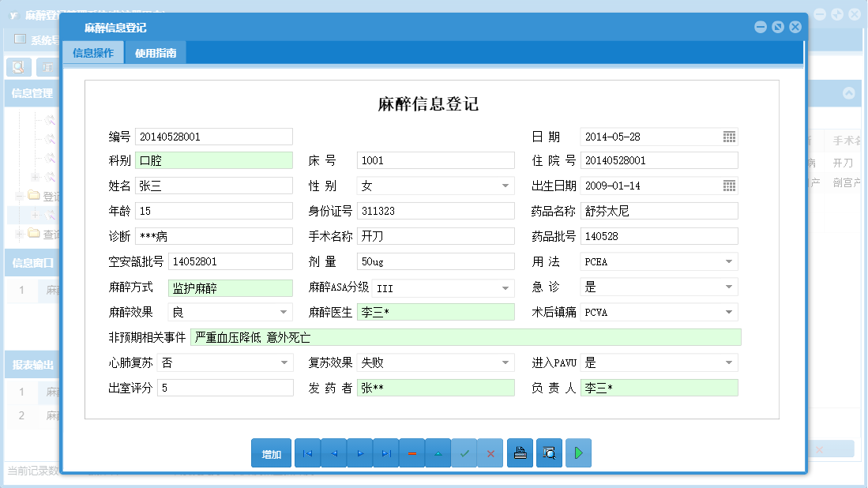Go to the previous record
Screen dimensions: 868x488
(333, 453)
